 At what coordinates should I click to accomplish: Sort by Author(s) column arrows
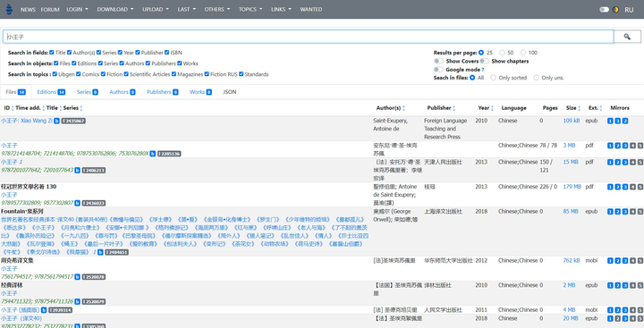(403, 108)
